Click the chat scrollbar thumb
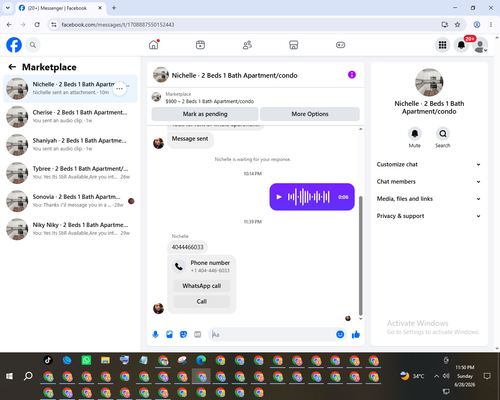The width and height of the screenshot is (500, 400). click(360, 256)
